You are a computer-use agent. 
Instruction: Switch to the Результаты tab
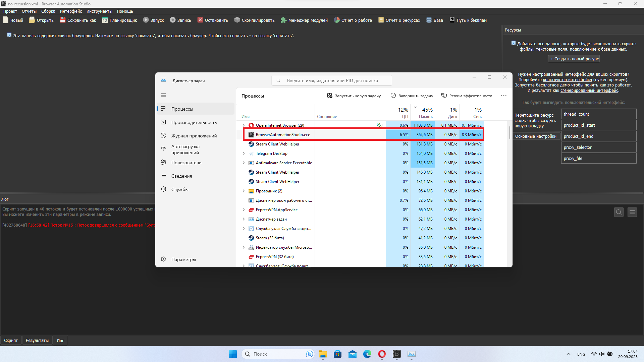37,341
